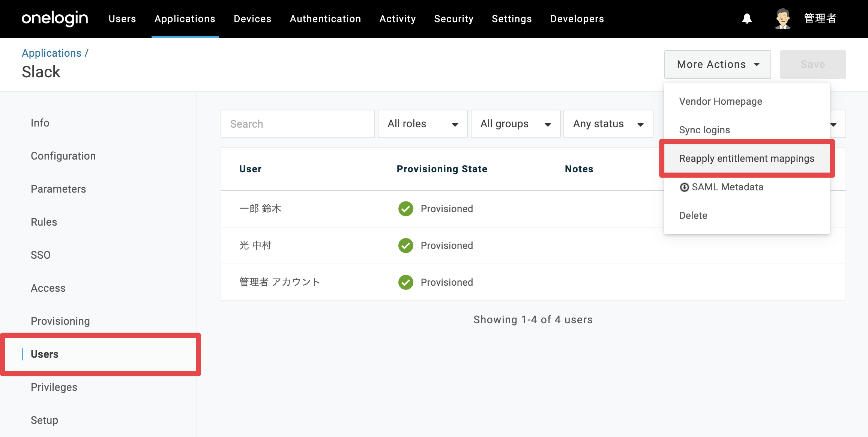The width and height of the screenshot is (868, 437).
Task: Click Provisioned status for 管理者 アカウント
Action: point(447,282)
